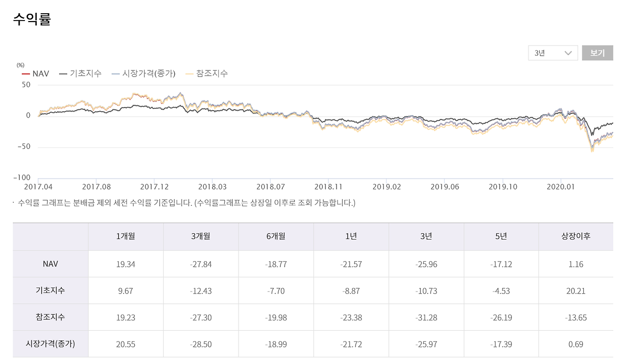The width and height of the screenshot is (627, 364).
Task: Click NAV since-listing value 1.16
Action: [x=576, y=265]
